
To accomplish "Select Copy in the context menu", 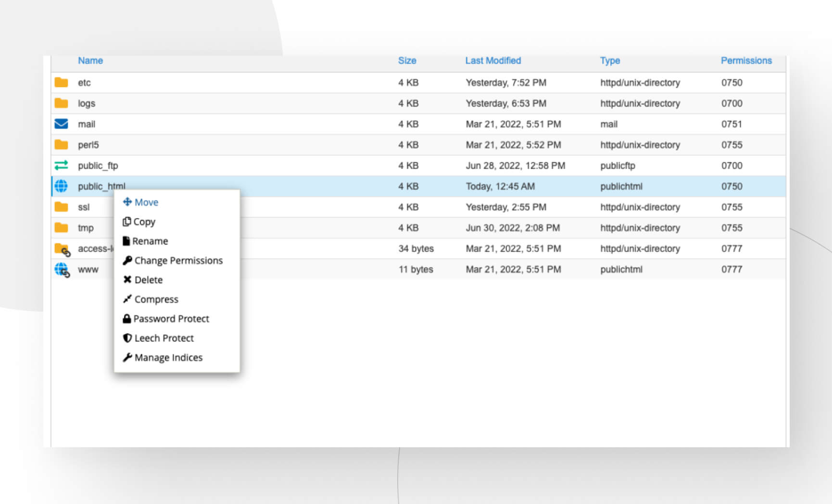I will (144, 222).
